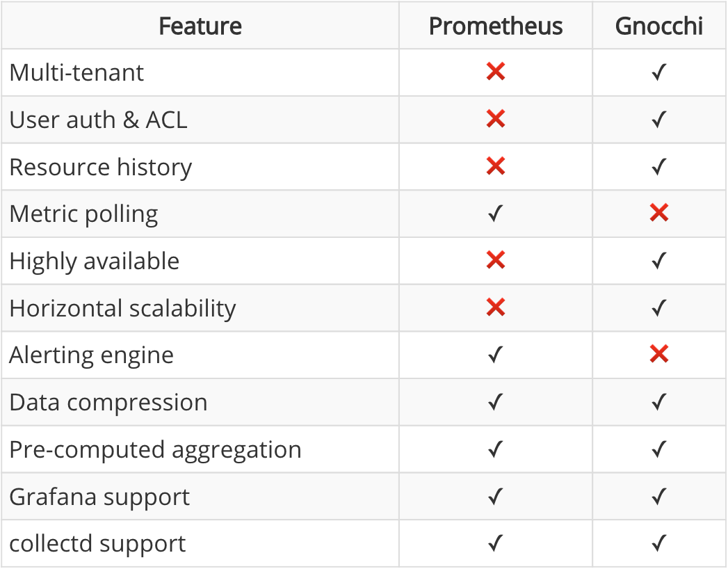The image size is (728, 569).
Task: Click the Gnocchi red X for Metric polling
Action: point(659,213)
